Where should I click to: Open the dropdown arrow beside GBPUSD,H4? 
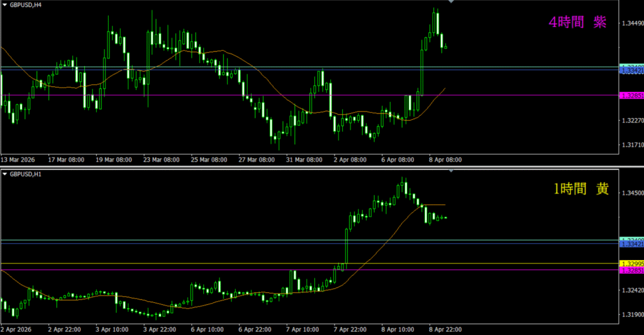pos(4,4)
